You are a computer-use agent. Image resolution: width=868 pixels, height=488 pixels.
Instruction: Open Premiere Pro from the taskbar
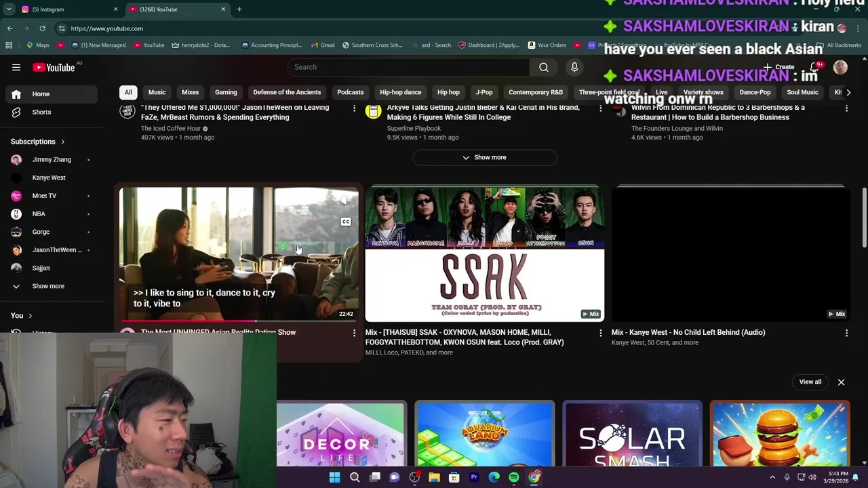click(x=474, y=477)
